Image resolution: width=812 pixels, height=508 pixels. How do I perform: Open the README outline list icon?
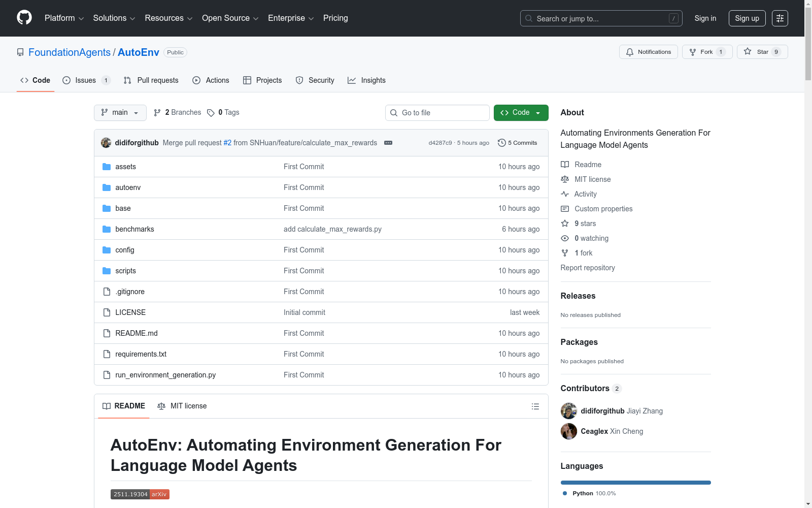click(535, 406)
